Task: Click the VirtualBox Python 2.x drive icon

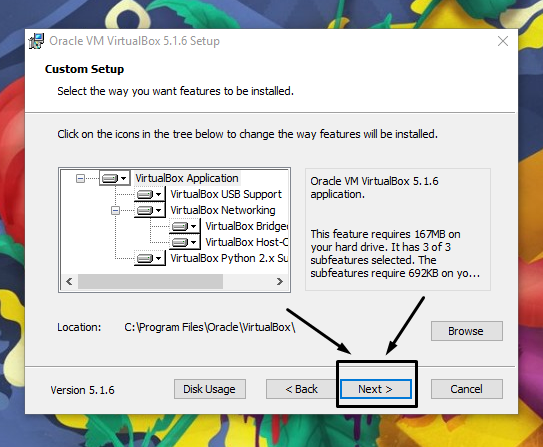Action: (x=145, y=258)
